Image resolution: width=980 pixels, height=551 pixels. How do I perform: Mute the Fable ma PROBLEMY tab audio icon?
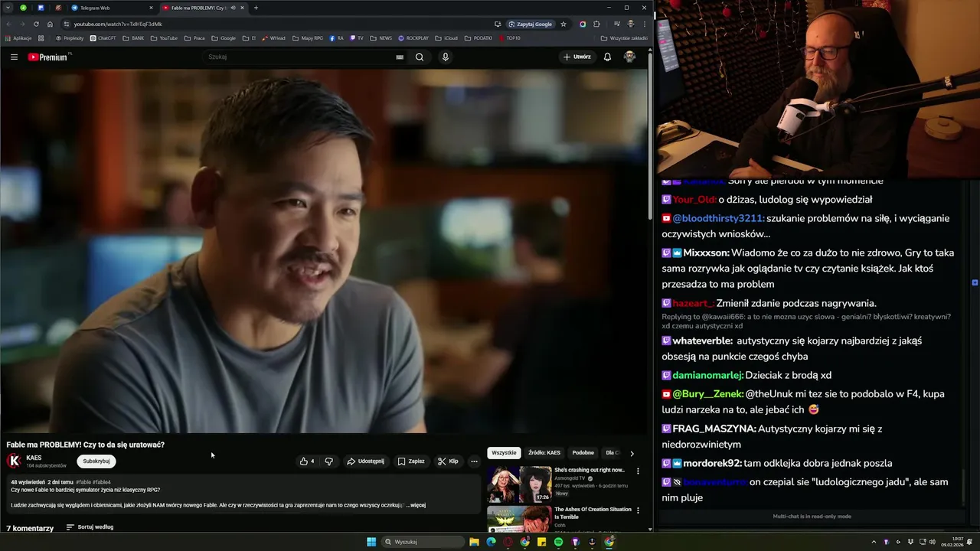[x=233, y=8]
